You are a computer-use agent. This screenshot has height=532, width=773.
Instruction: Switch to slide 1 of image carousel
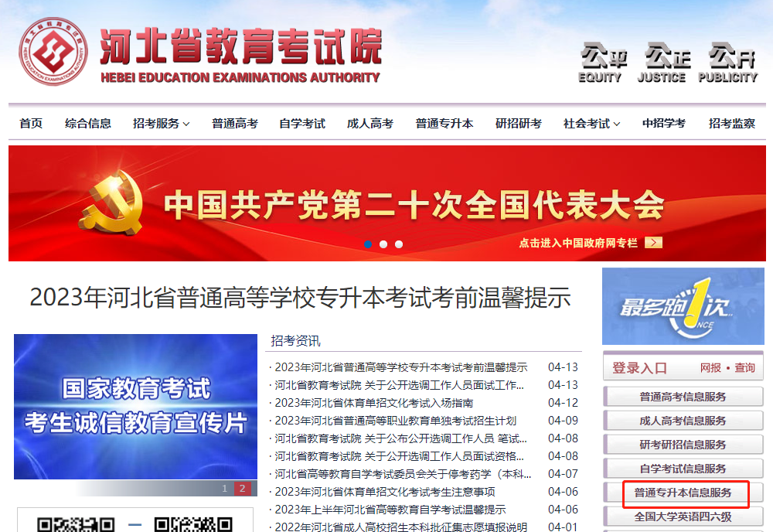pos(224,488)
